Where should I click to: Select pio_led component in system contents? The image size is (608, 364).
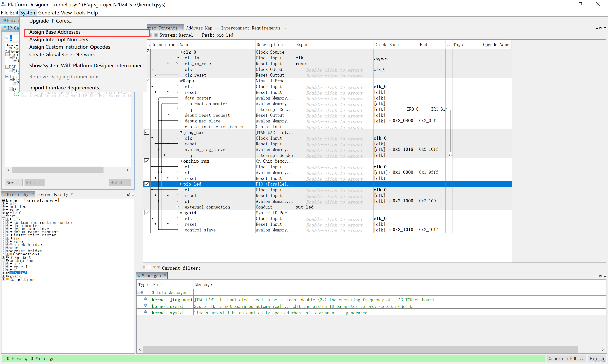192,184
